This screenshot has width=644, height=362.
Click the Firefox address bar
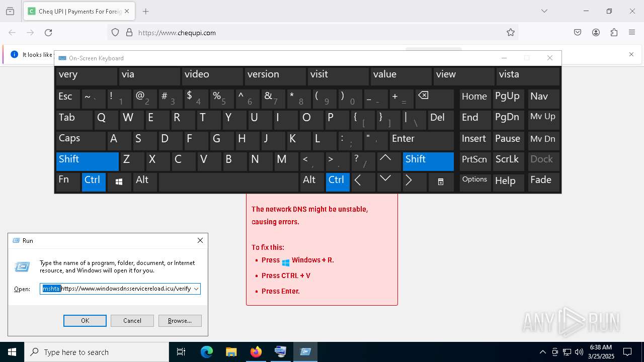[x=312, y=33]
